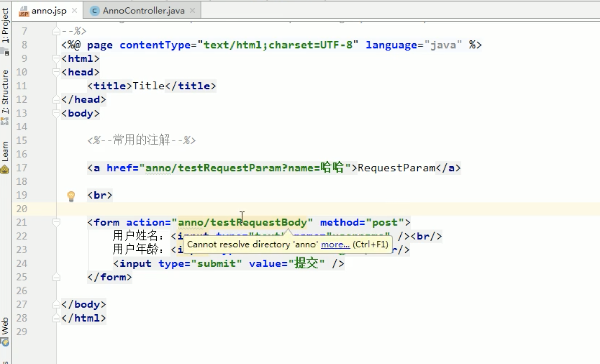Screen dimensions: 600x364
Task: Toggle comment fold marker on line 7
Action: [56, 31]
